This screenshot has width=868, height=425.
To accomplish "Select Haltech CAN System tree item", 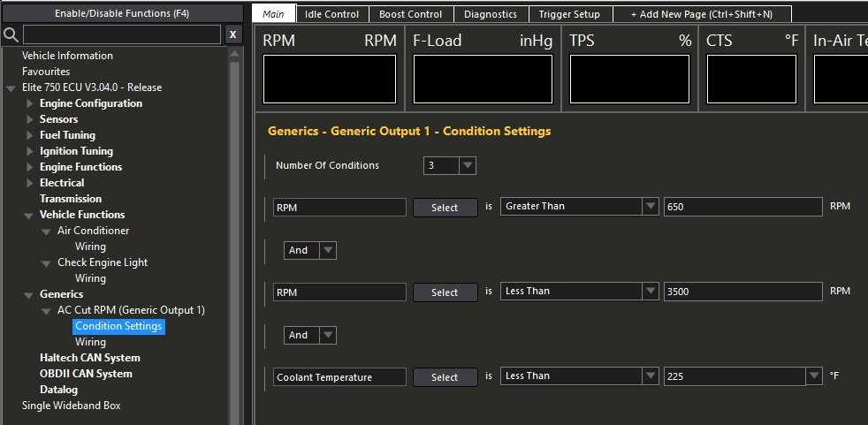I will 89,358.
